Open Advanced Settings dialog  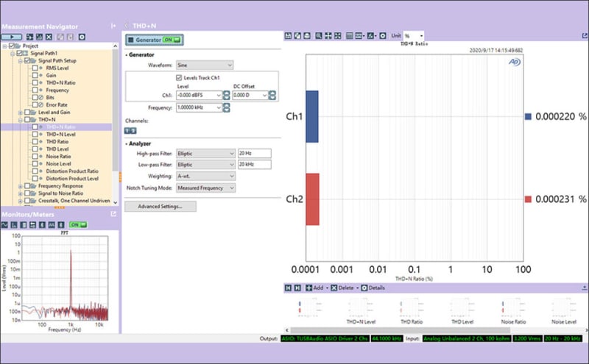(x=161, y=207)
